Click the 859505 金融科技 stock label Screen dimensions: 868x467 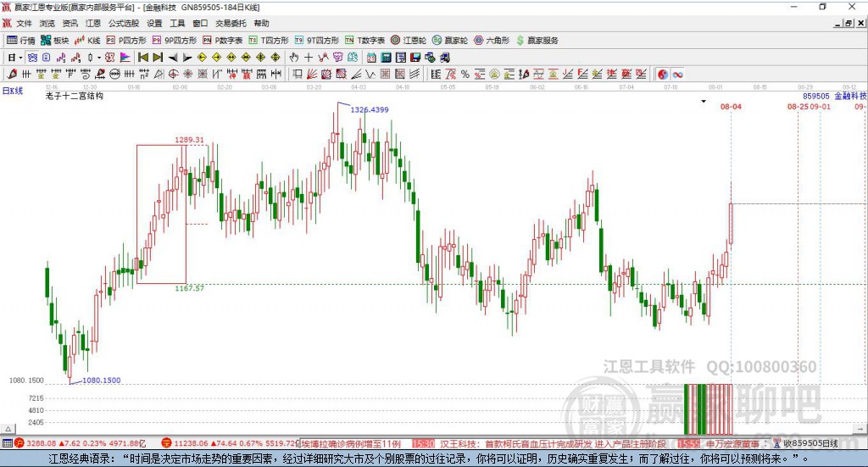(835, 97)
